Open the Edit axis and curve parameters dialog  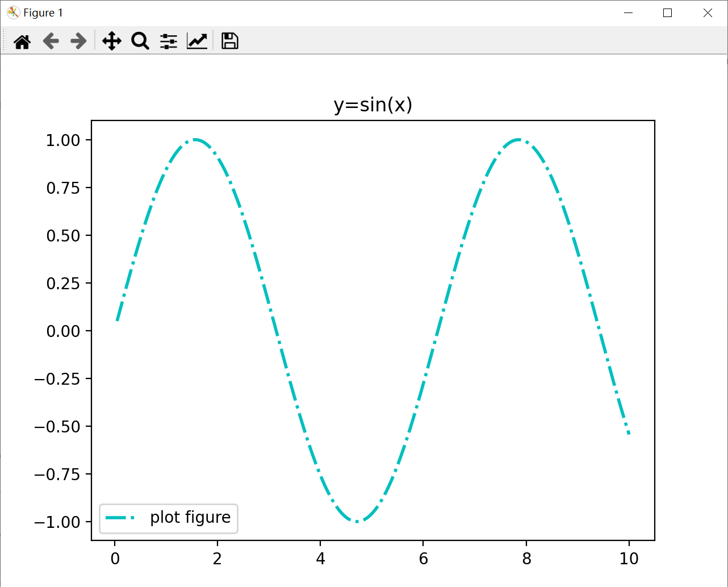pyautogui.click(x=197, y=41)
